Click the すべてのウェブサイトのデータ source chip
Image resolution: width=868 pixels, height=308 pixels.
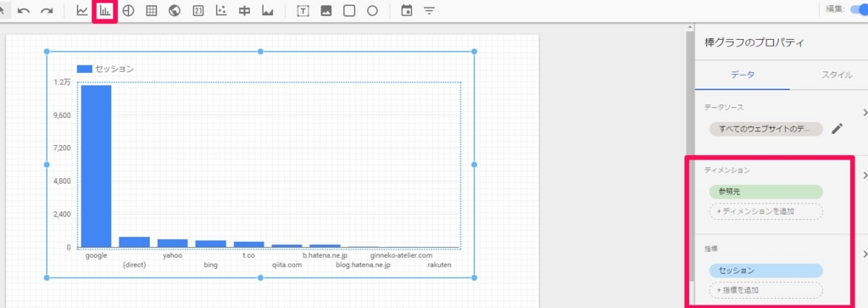[x=766, y=129]
